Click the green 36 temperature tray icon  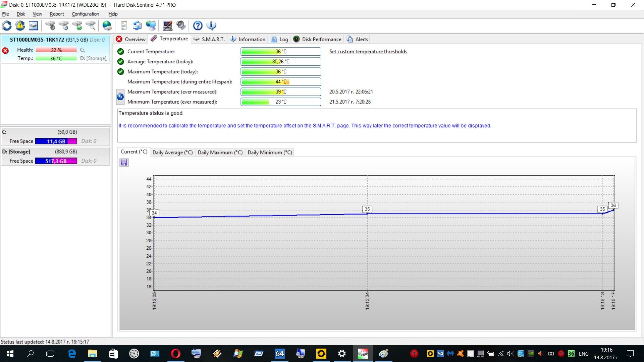[x=571, y=354]
